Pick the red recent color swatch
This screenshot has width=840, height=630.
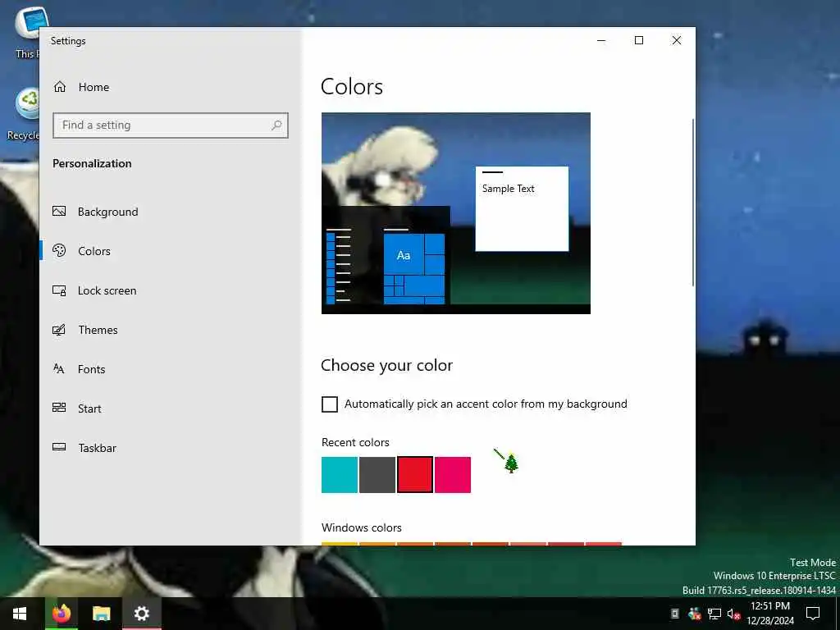(414, 475)
